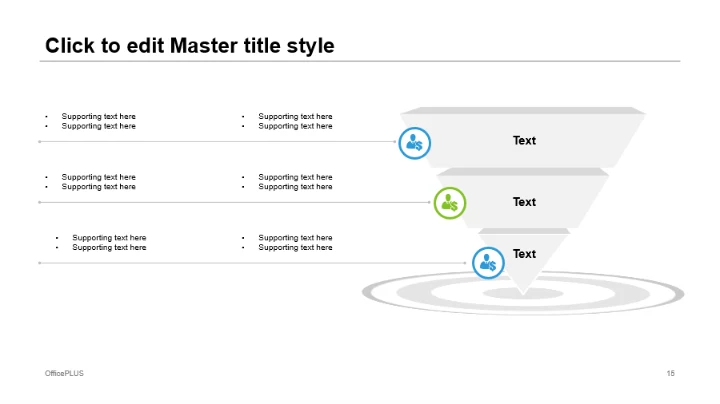Click the blue person icon on bottom funnel tip
The width and height of the screenshot is (720, 404).
click(489, 263)
